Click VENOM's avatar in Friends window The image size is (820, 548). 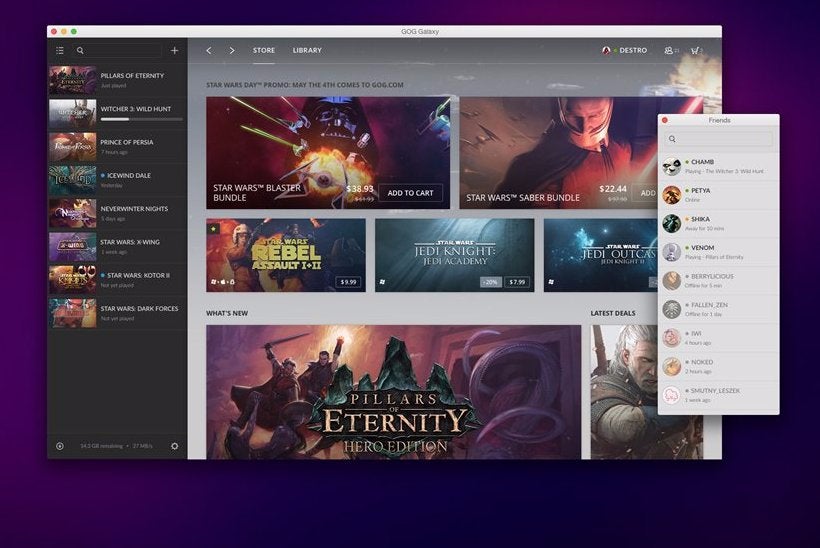point(671,252)
